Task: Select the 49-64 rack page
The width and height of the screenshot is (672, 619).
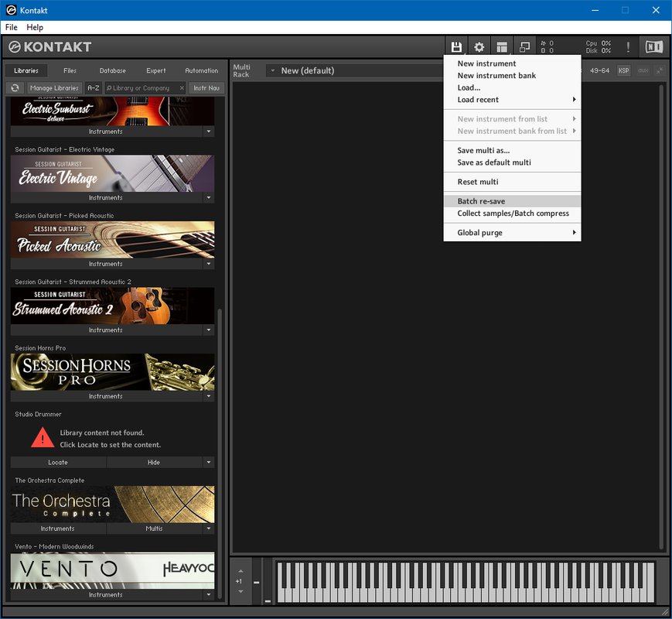Action: (599, 70)
